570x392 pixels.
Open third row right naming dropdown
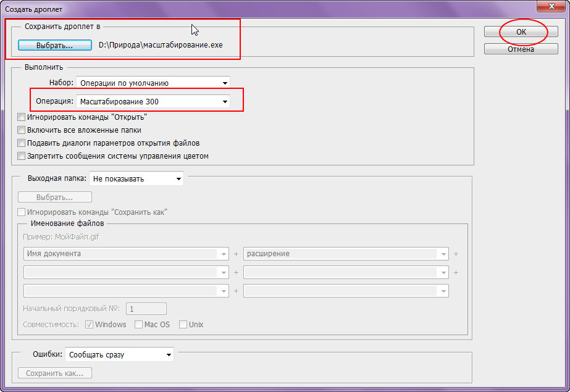coord(346,291)
